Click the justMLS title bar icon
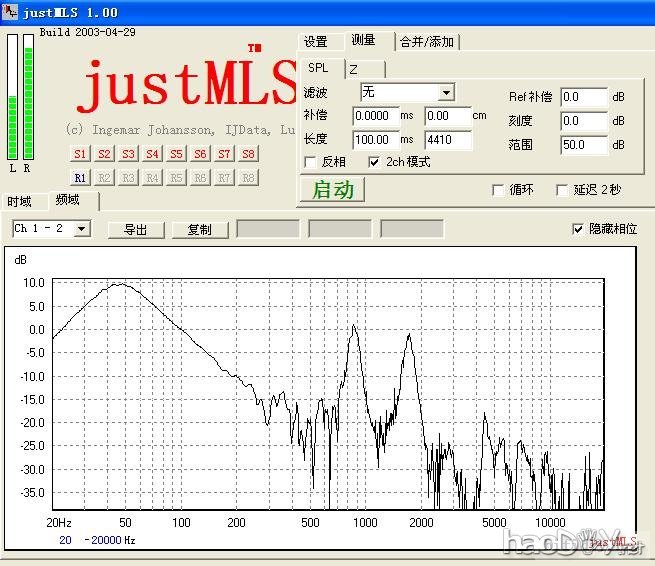655x566 pixels. pos(11,12)
